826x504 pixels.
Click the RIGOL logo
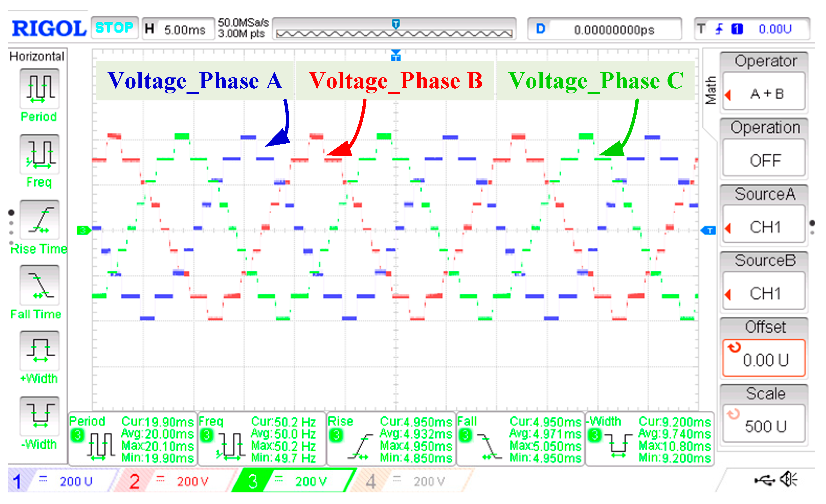coord(49,28)
